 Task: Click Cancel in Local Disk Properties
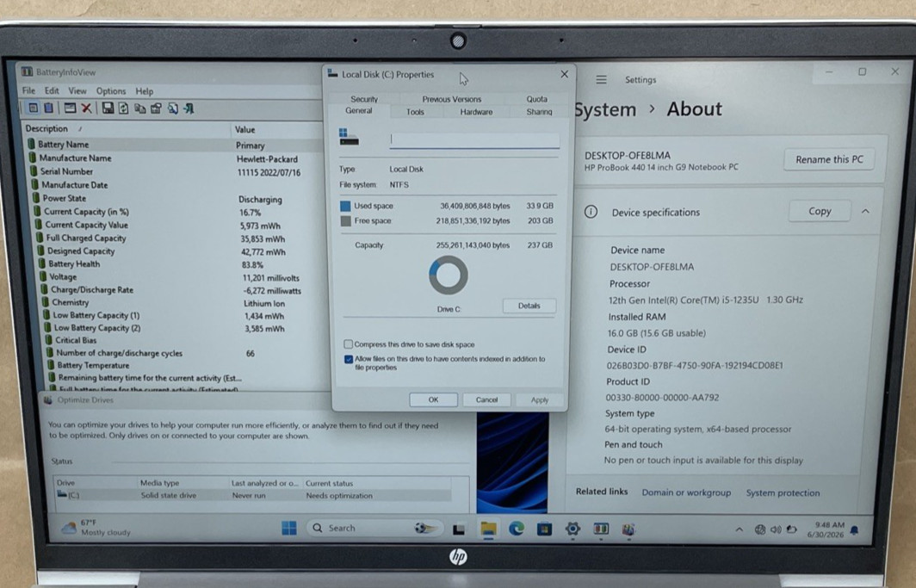pos(486,399)
